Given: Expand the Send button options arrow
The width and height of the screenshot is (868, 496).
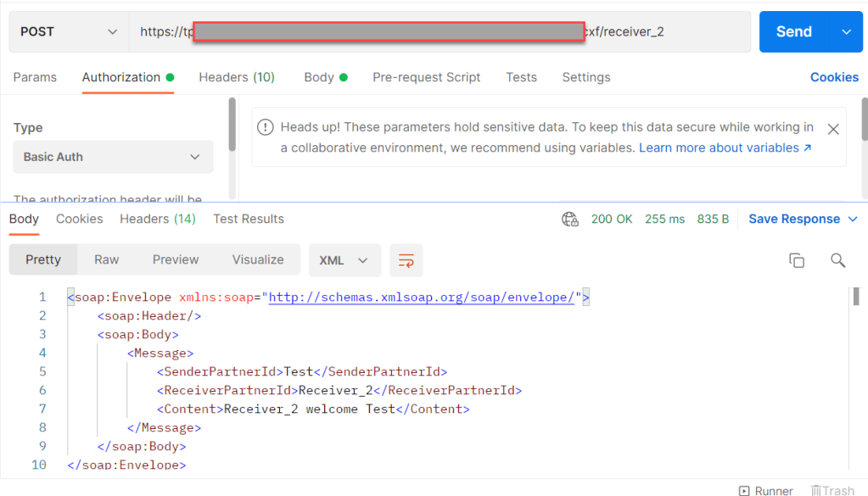Looking at the screenshot, I should pos(846,32).
